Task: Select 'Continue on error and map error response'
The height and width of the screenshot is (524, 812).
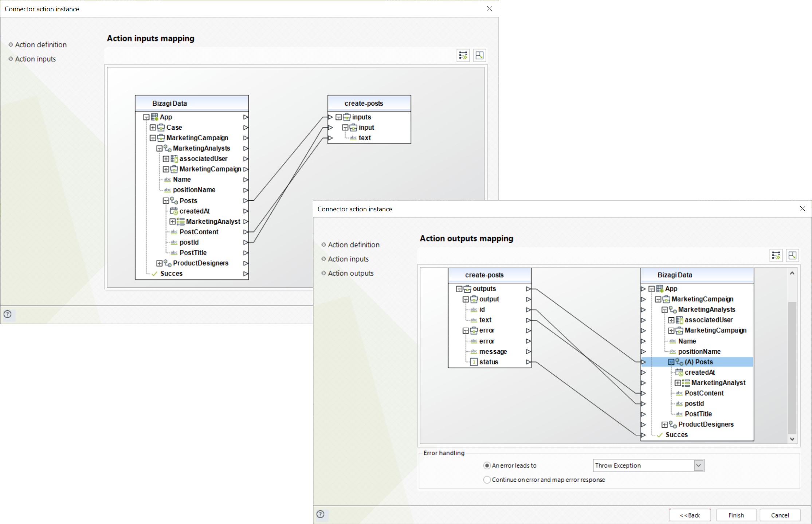Action: click(x=487, y=480)
